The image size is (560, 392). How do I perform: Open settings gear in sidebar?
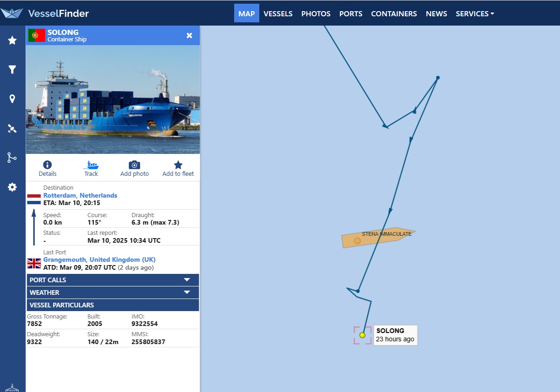pos(13,187)
